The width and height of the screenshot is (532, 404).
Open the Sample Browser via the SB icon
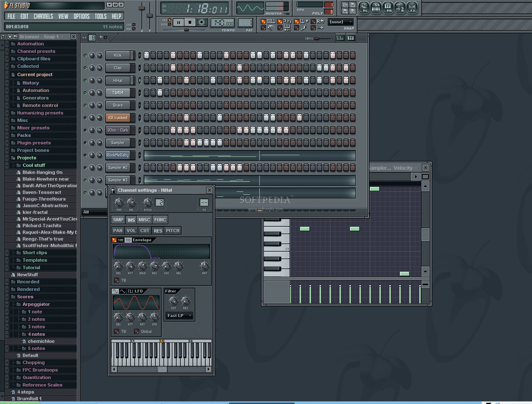pyautogui.click(x=400, y=8)
